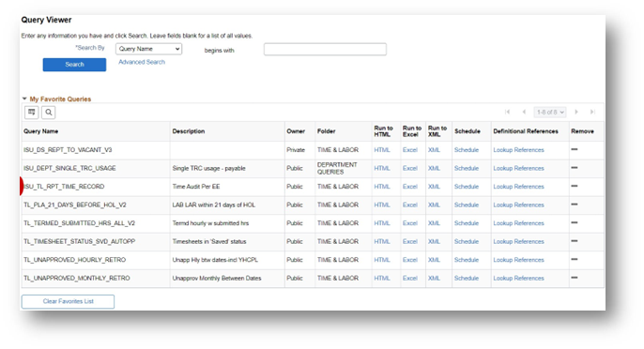Run TL_UNAPPROVED_MONTHLY_RETRO to XML
Viewport: 644px width, 349px height.
tap(434, 278)
